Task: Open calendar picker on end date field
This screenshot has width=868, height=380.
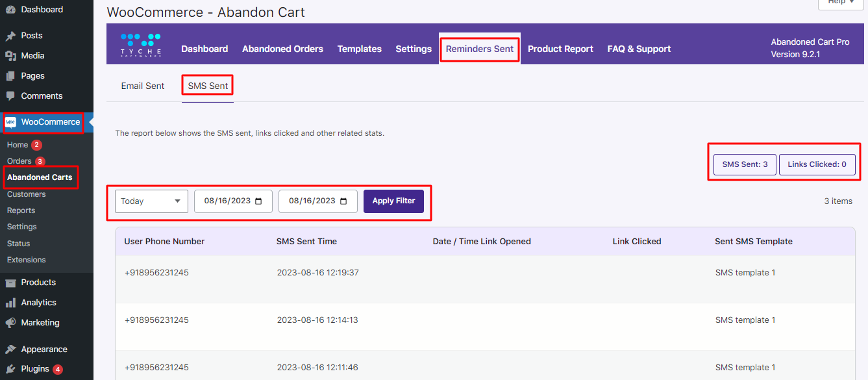Action: point(344,201)
